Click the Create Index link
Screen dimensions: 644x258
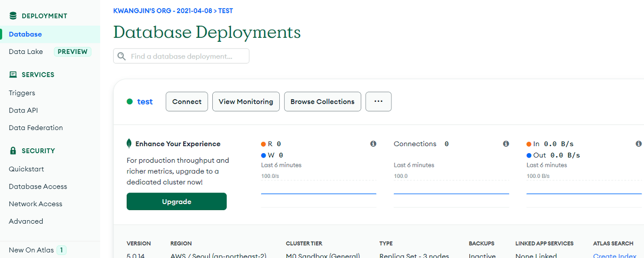(615, 255)
